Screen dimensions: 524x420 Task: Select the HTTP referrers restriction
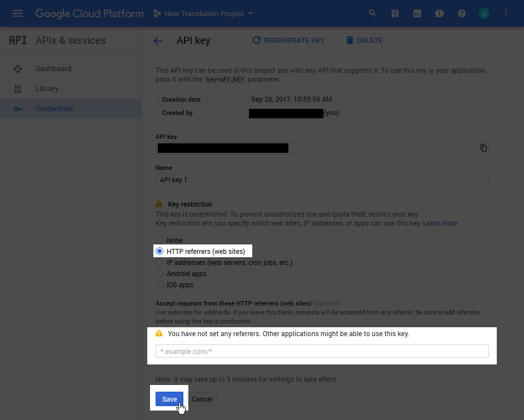159,251
